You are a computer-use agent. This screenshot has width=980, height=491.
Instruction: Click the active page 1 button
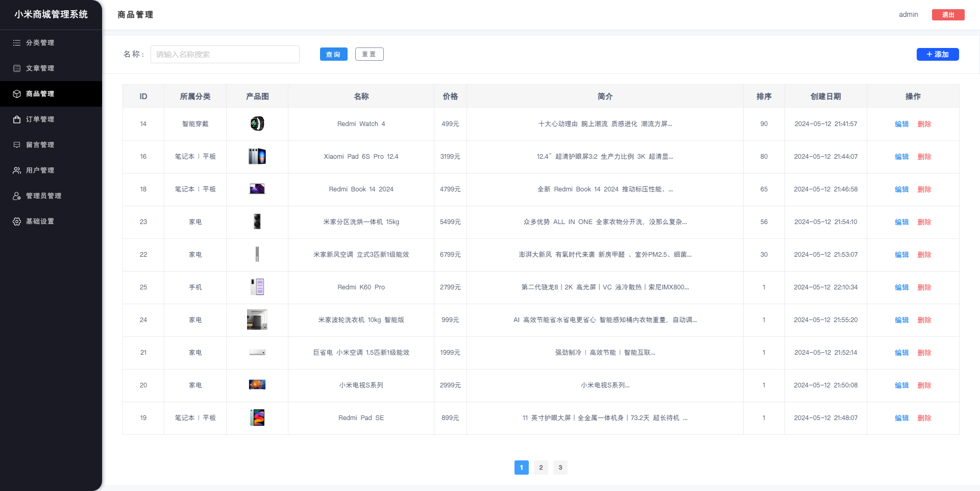[x=522, y=468]
